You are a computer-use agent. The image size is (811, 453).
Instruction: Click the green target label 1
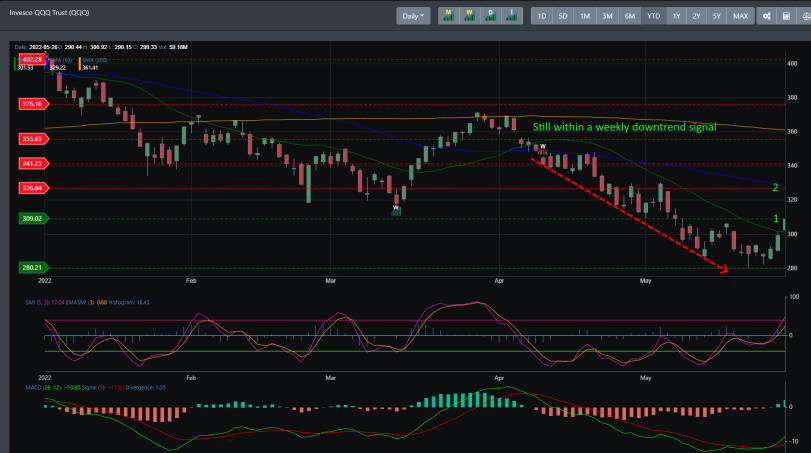pyautogui.click(x=775, y=219)
